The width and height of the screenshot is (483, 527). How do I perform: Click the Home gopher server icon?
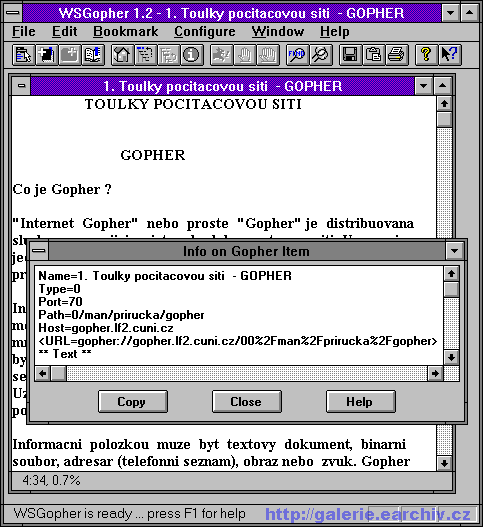[x=122, y=55]
